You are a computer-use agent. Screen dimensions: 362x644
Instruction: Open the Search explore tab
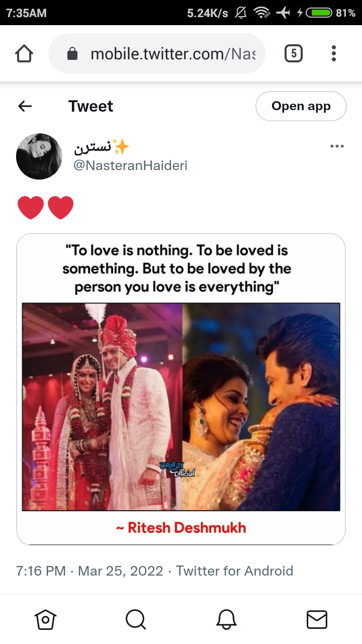pos(136,619)
